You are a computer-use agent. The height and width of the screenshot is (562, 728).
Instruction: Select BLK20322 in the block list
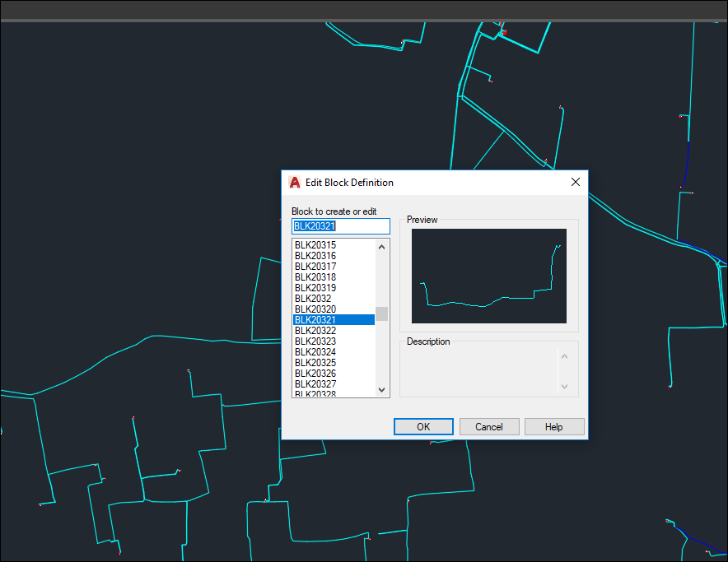click(x=334, y=331)
